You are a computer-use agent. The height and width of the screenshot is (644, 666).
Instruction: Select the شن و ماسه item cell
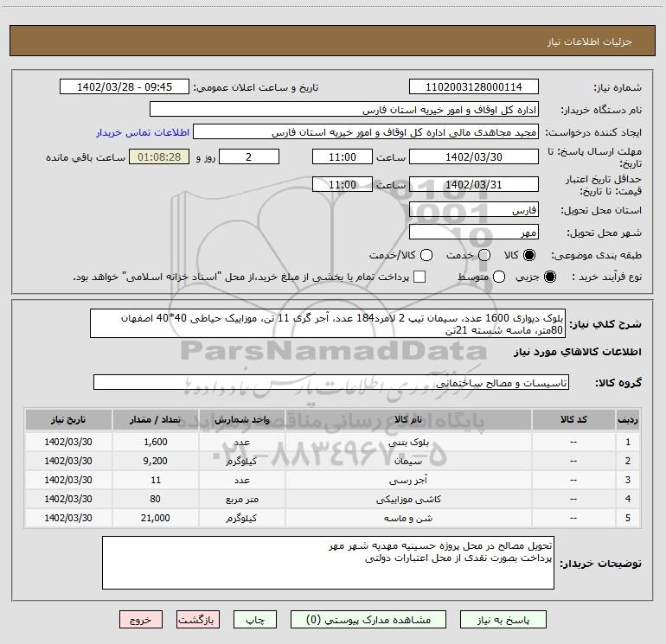click(x=408, y=519)
